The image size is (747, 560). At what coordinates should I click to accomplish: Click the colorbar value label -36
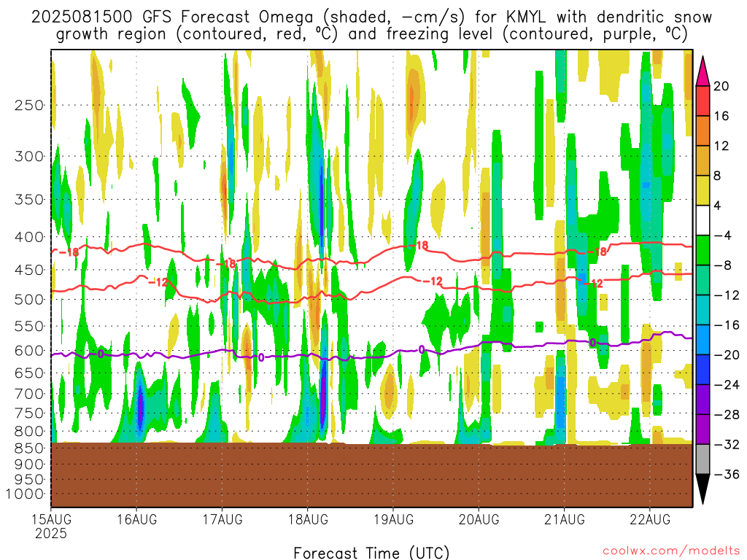(x=727, y=474)
